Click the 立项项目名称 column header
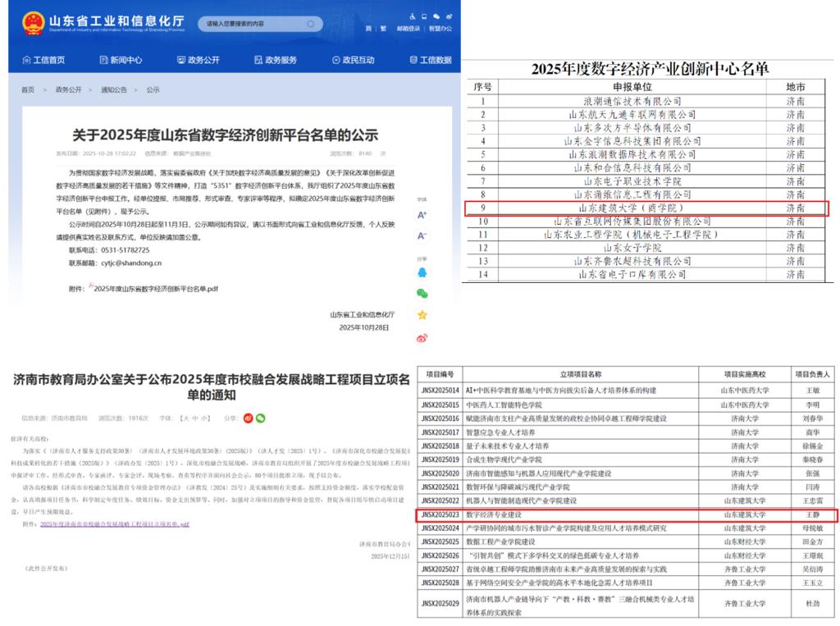The height and width of the screenshot is (626, 840). 581,374
